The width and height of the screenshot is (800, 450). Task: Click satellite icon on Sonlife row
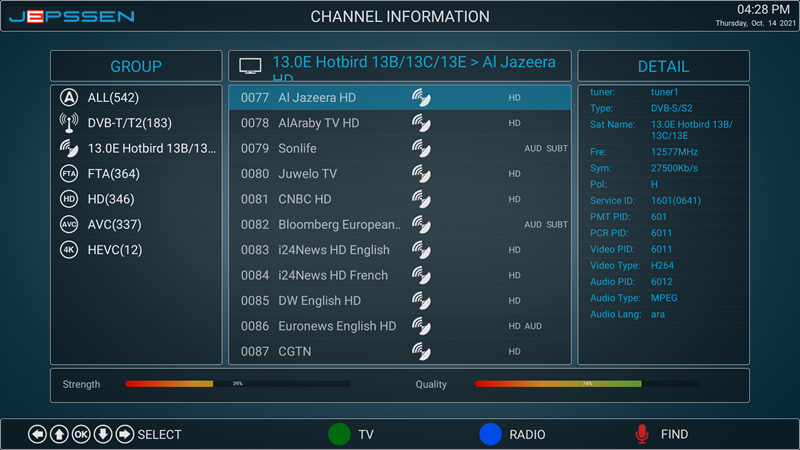coord(421,148)
